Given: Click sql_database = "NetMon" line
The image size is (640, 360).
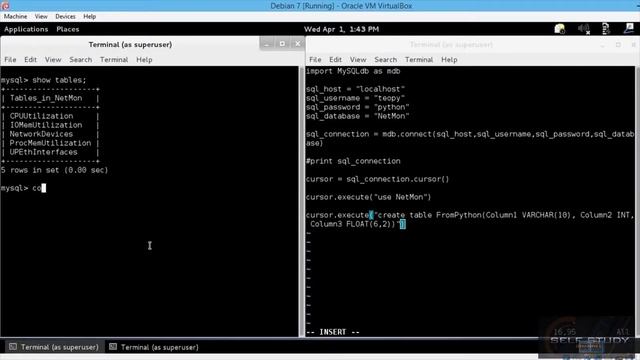Looking at the screenshot, I should pos(358,116).
